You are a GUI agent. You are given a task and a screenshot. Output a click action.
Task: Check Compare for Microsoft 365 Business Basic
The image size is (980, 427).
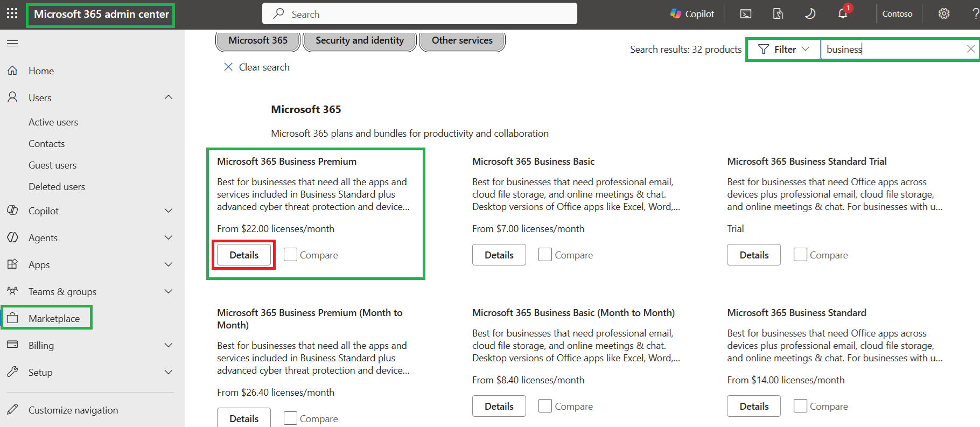545,255
